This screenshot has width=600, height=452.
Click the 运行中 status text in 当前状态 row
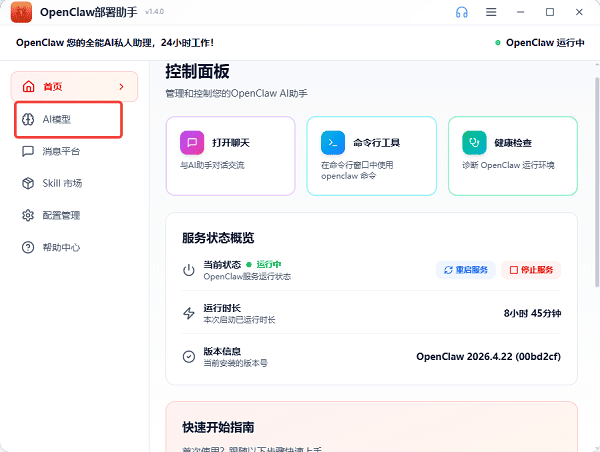(x=269, y=264)
